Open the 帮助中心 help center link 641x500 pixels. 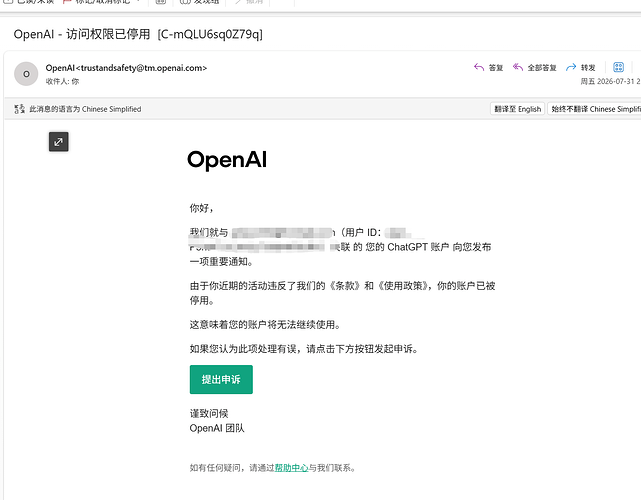(x=291, y=468)
